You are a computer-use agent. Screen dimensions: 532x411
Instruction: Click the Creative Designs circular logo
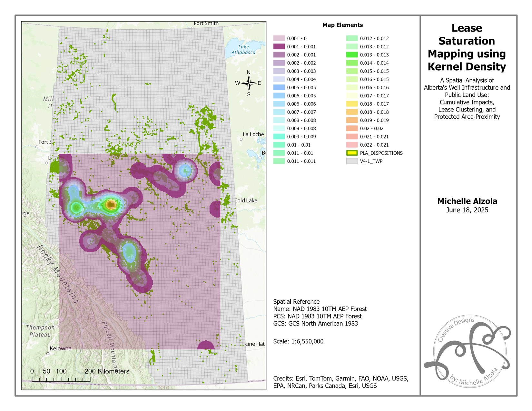[x=468, y=352]
